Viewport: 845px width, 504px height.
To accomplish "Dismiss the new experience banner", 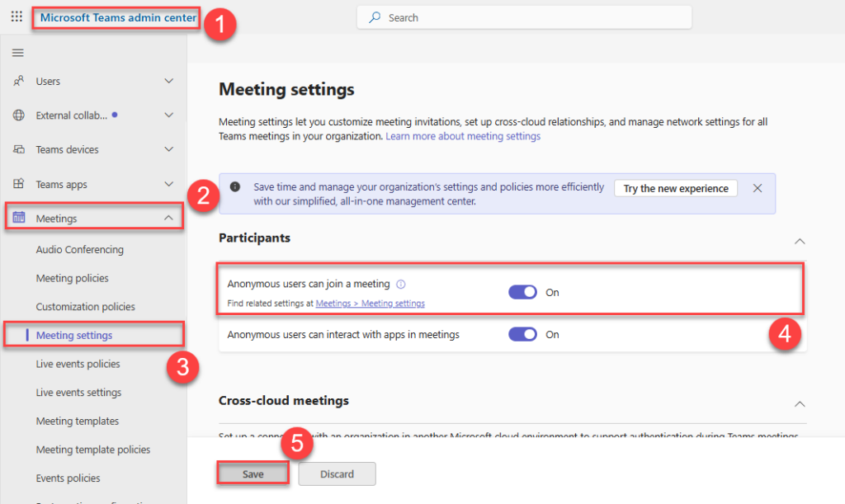I will [758, 188].
